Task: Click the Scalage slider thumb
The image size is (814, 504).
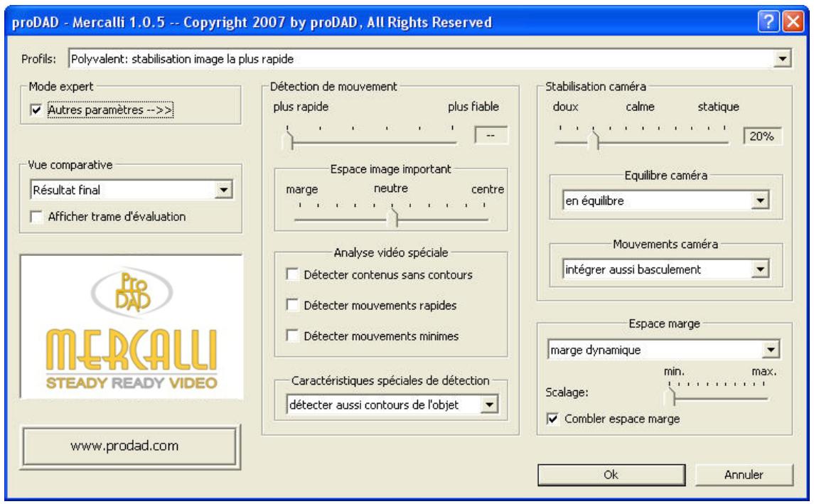Action: coord(670,397)
